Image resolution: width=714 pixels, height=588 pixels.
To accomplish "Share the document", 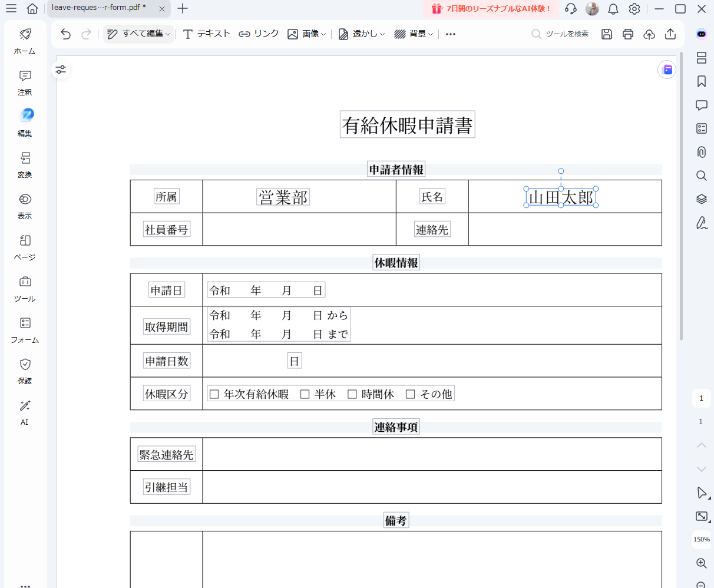I will click(670, 34).
